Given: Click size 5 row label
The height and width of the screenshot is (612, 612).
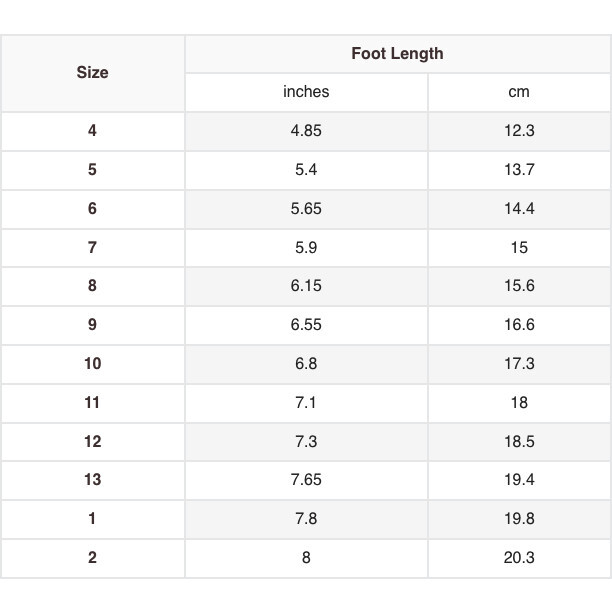Looking at the screenshot, I should [92, 170].
